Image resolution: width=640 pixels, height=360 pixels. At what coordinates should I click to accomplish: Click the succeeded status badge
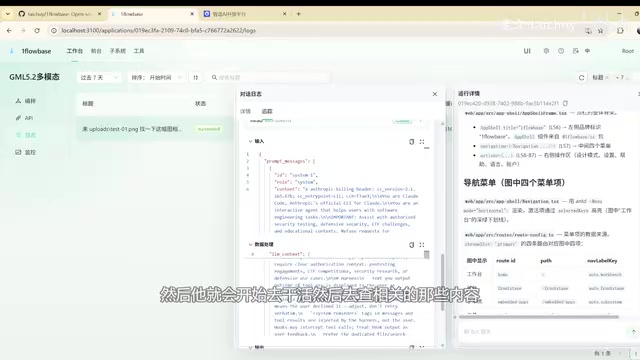pyautogui.click(x=209, y=129)
